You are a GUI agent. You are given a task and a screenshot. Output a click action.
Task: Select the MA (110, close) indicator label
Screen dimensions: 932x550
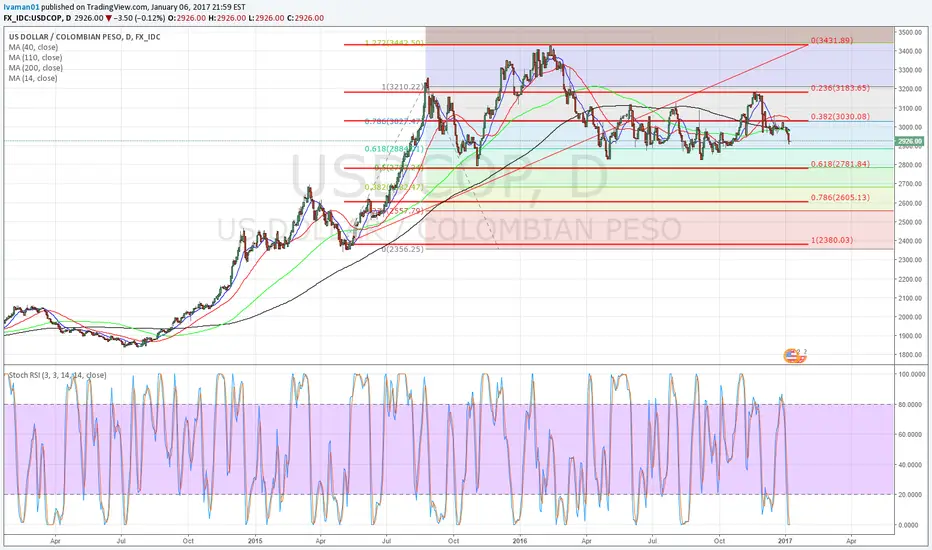pos(35,58)
